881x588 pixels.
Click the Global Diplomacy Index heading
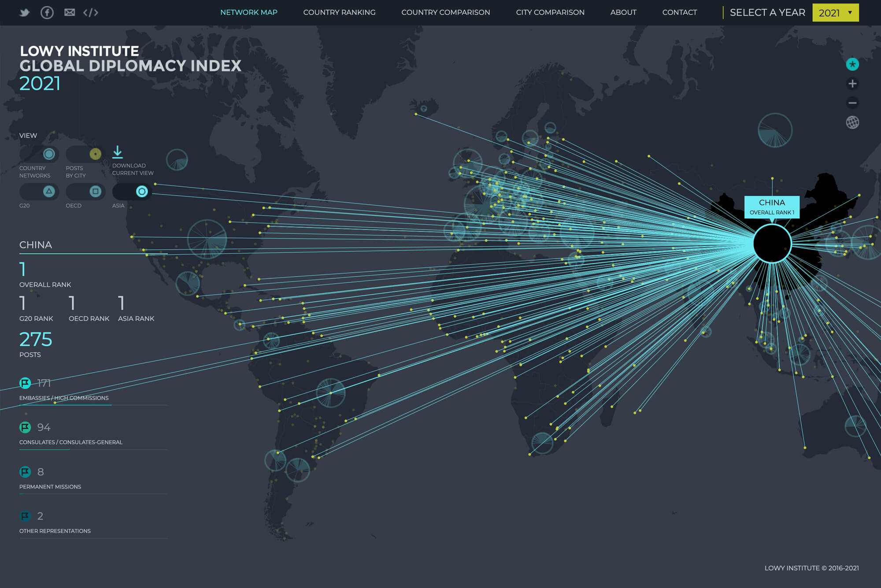click(x=130, y=66)
